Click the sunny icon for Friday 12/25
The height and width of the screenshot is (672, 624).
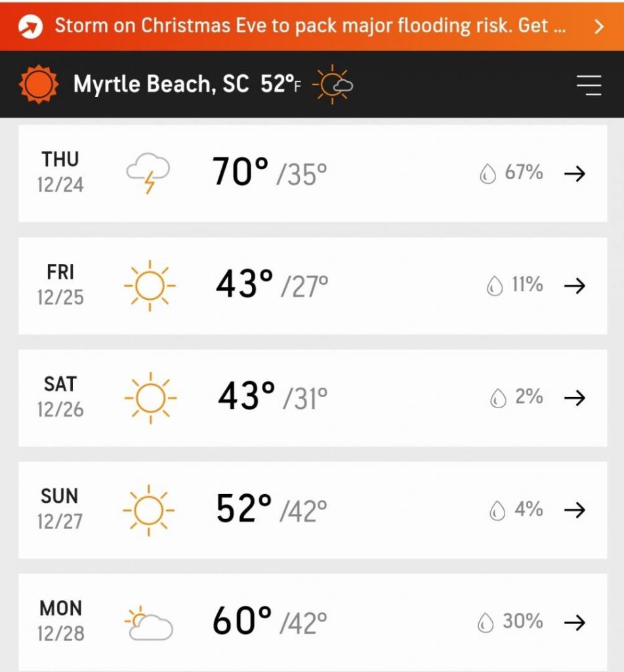(150, 285)
